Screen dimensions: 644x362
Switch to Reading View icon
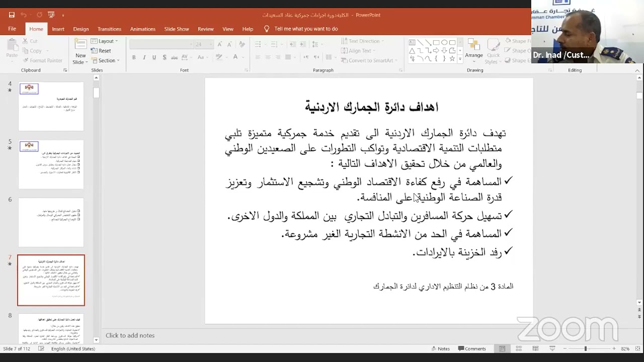(535, 349)
